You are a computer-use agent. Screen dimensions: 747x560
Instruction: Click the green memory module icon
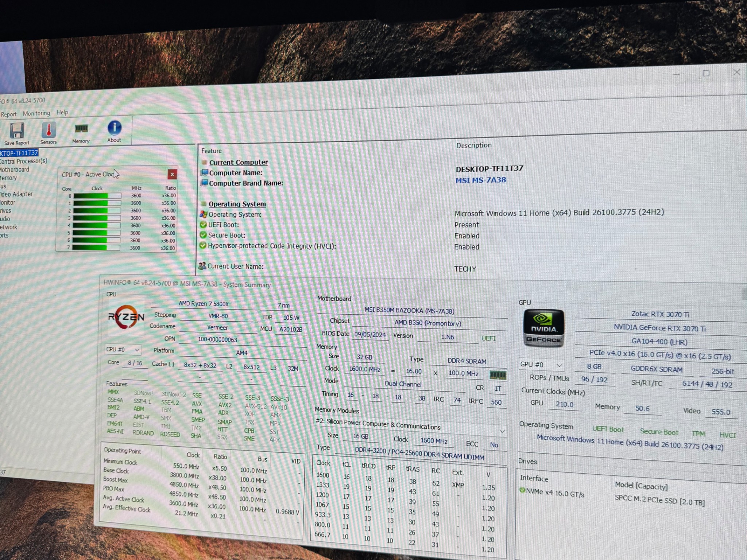(498, 375)
